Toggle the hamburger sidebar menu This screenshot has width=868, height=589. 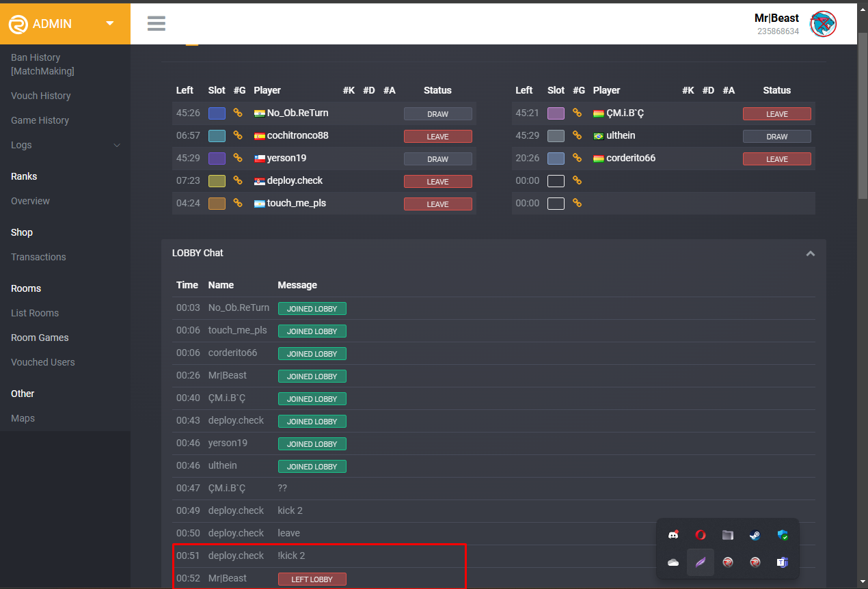(x=157, y=23)
